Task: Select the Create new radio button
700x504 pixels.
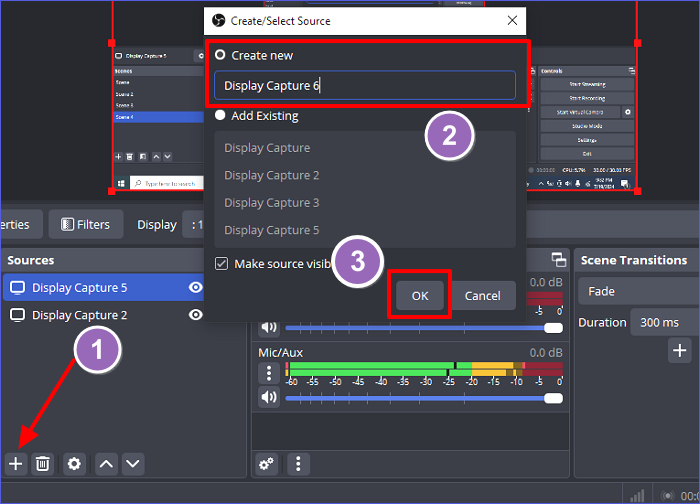Action: (x=220, y=55)
